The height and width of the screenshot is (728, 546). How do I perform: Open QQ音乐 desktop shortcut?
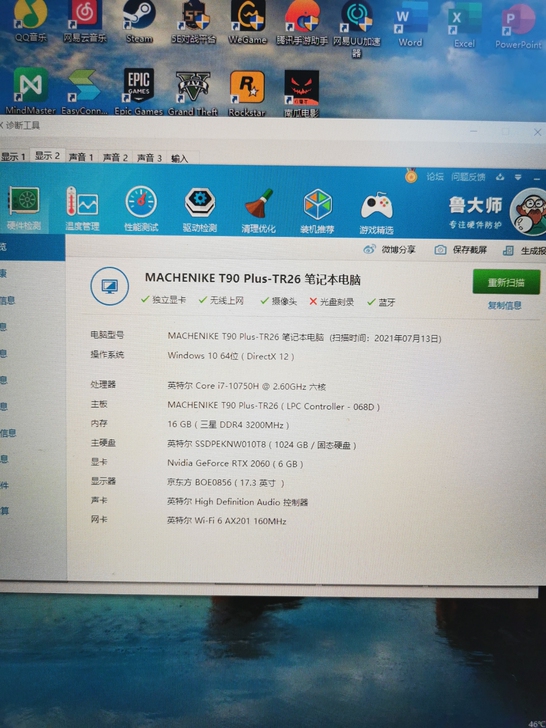(x=31, y=21)
